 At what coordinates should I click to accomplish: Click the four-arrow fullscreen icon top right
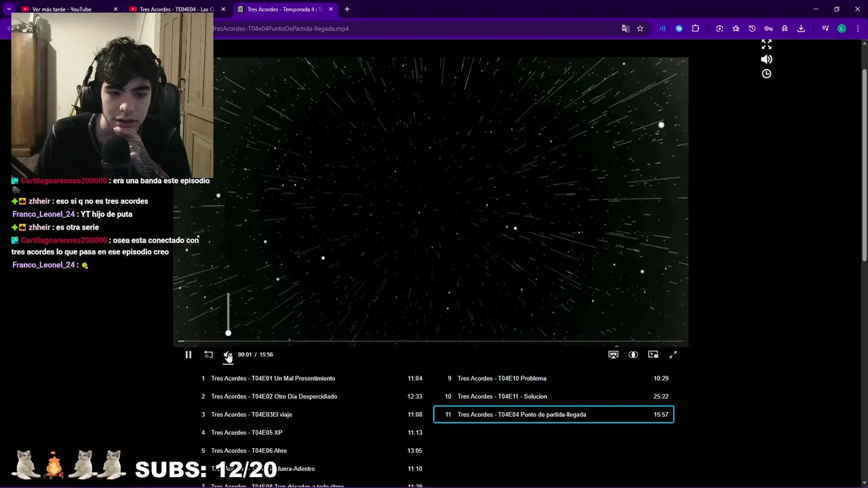pyautogui.click(x=766, y=44)
